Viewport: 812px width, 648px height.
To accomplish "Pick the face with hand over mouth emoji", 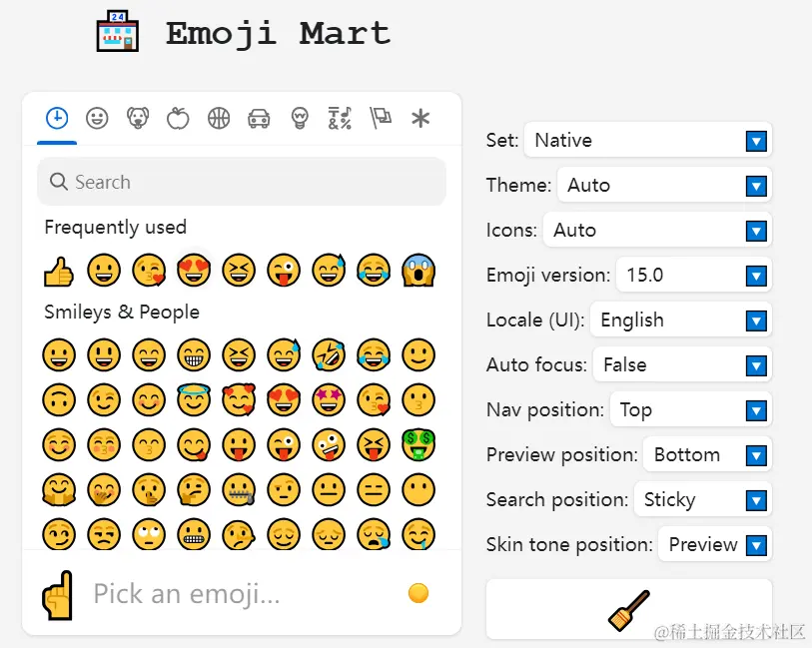I will tap(104, 490).
